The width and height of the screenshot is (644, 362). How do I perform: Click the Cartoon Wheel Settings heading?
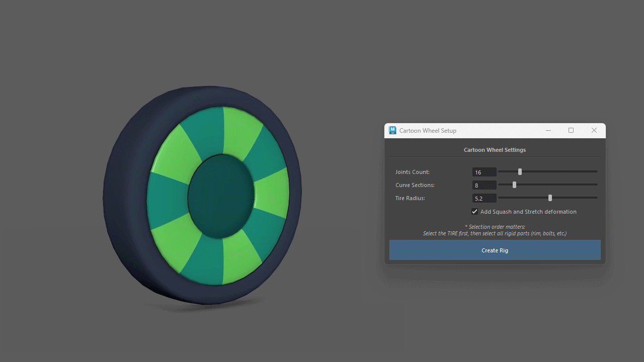coord(495,150)
